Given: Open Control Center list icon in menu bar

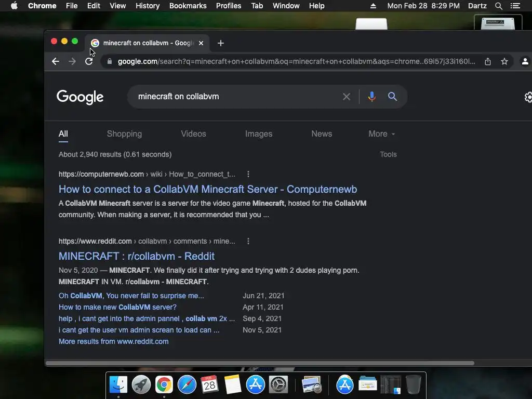Looking at the screenshot, I should point(515,6).
